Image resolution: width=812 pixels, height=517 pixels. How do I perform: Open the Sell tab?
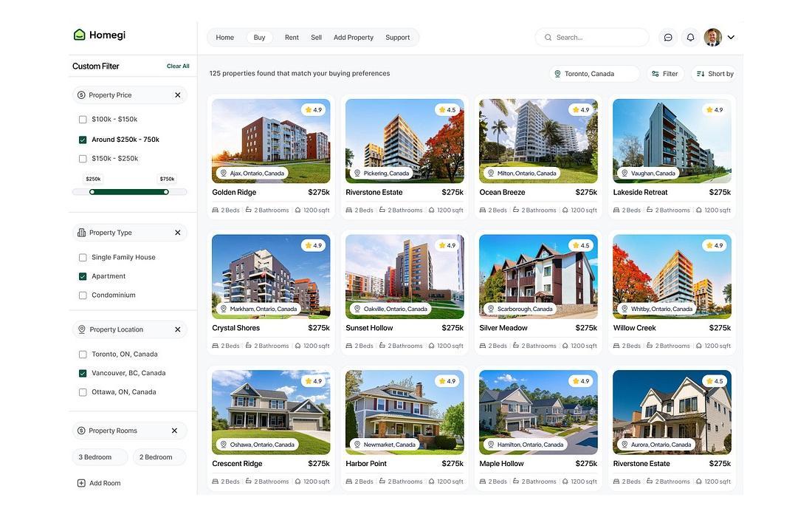coord(317,38)
